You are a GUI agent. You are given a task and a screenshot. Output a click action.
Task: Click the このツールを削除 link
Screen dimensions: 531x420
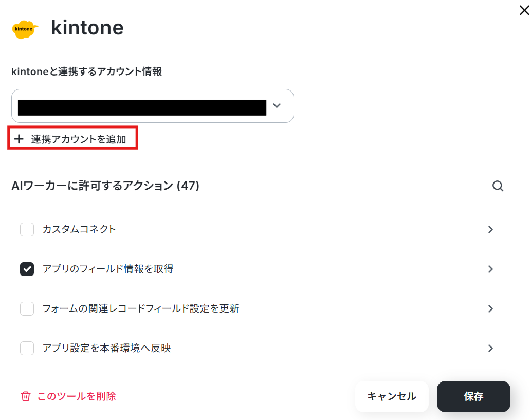[x=77, y=396]
